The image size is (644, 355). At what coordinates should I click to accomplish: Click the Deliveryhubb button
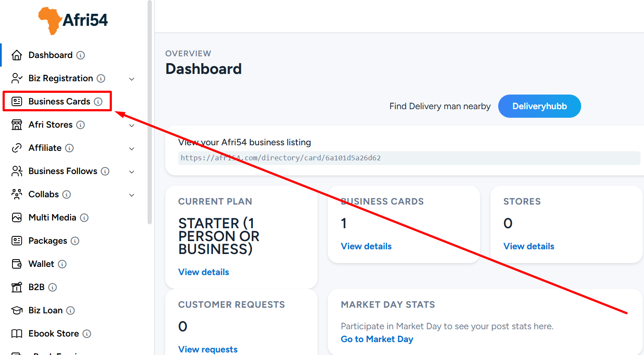tap(539, 106)
